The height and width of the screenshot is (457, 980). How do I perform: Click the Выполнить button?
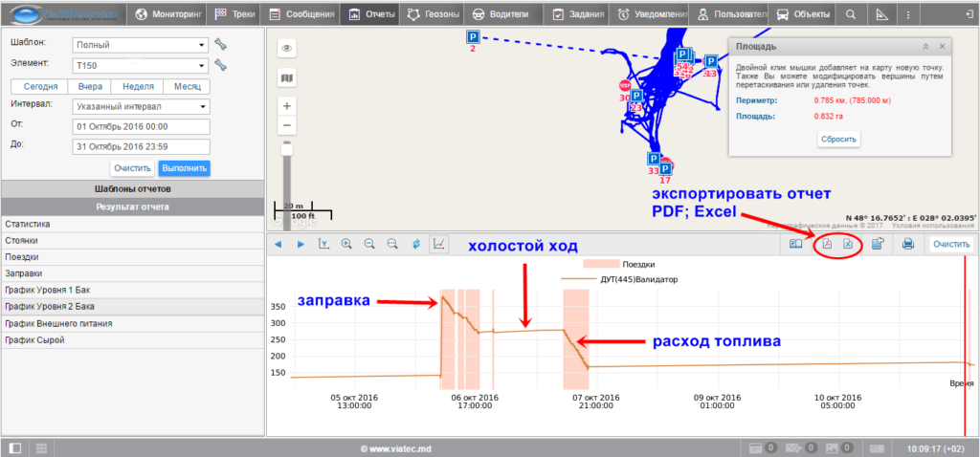(184, 168)
